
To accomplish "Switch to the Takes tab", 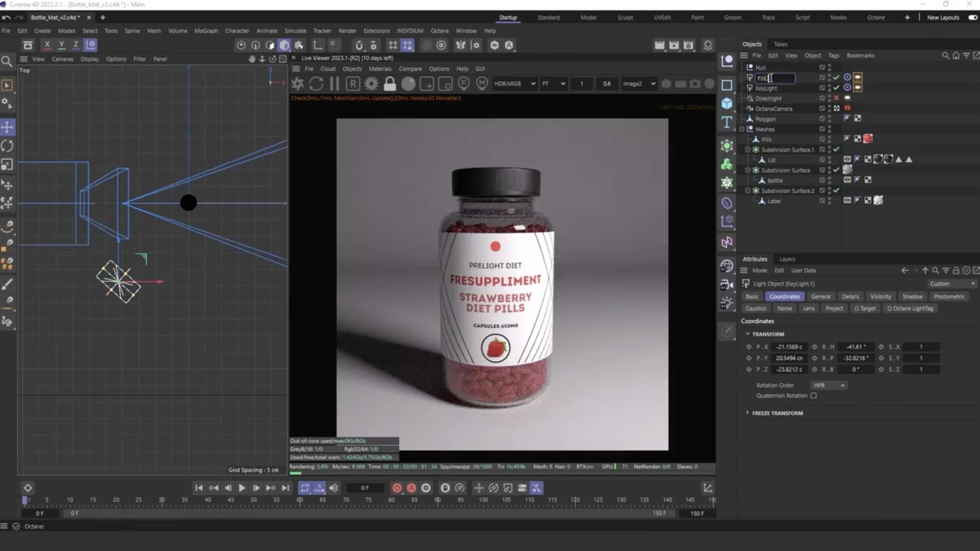I will click(780, 44).
